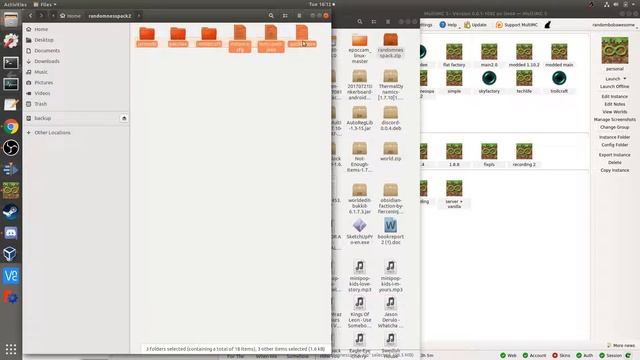640x360 pixels.
Task: Go back in the randomnesspack2 Files window
Action: [x=31, y=16]
